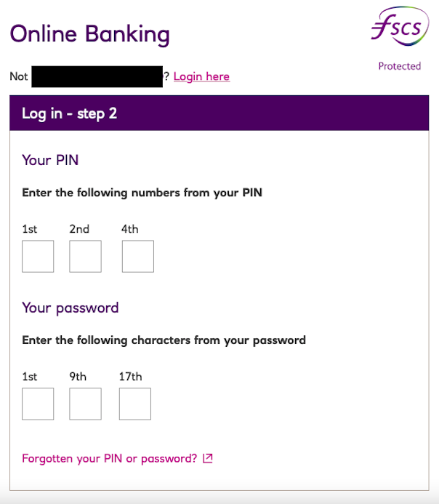The height and width of the screenshot is (504, 439).
Task: Click the '2nd' PIN digit label
Action: 79,229
